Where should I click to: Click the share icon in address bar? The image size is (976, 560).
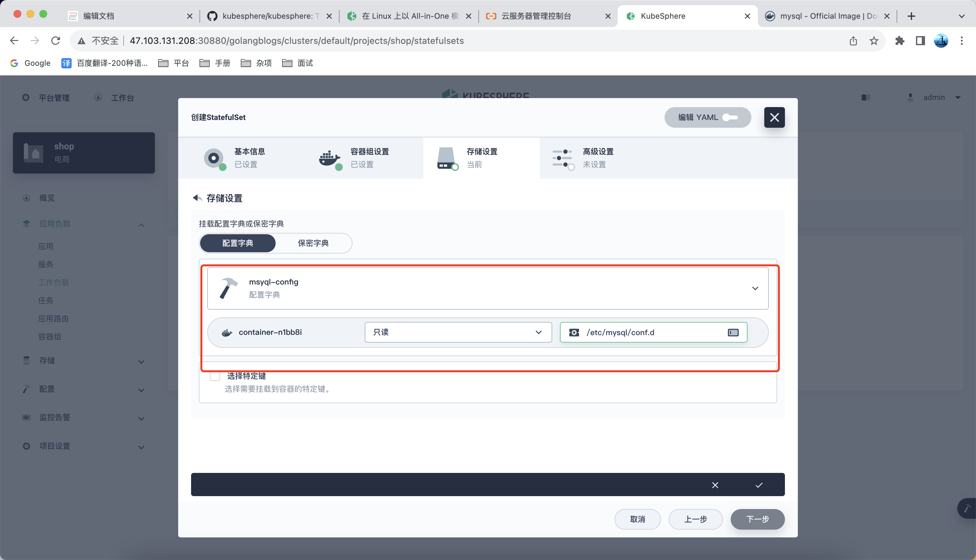[853, 40]
